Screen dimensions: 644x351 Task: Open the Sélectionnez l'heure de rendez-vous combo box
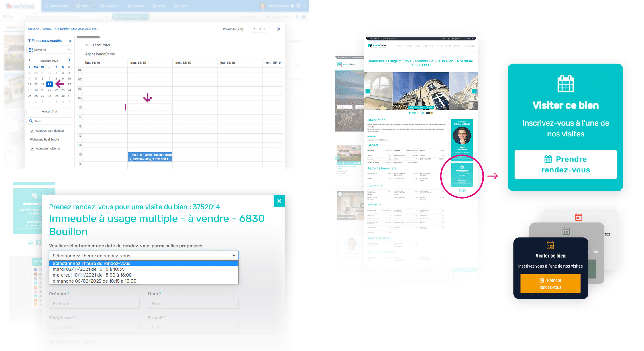[x=144, y=256]
